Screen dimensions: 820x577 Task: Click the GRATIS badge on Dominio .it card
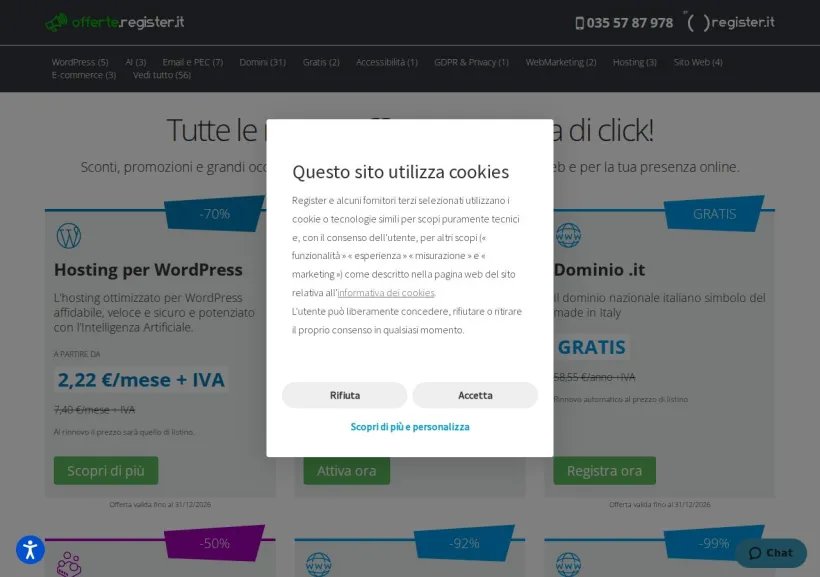(714, 214)
